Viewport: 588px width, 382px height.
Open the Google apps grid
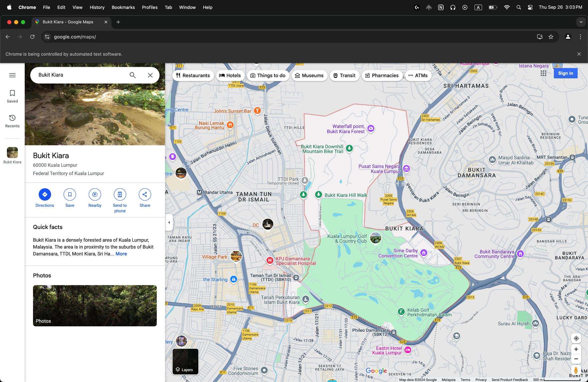[543, 73]
